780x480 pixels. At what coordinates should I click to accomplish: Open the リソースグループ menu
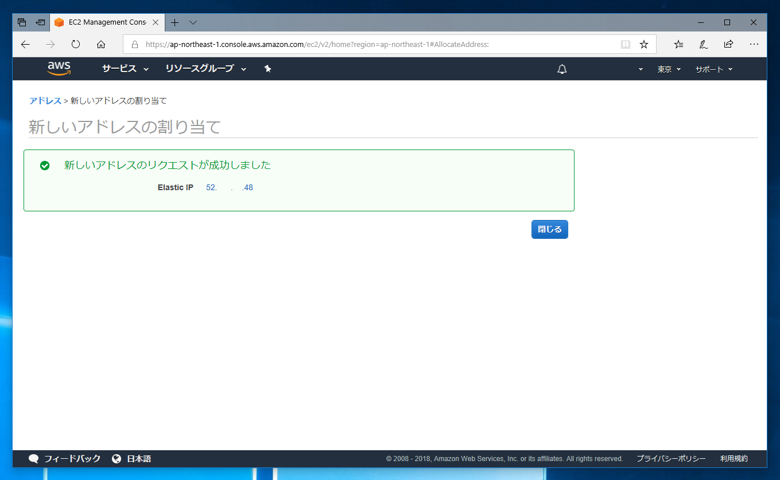click(205, 69)
